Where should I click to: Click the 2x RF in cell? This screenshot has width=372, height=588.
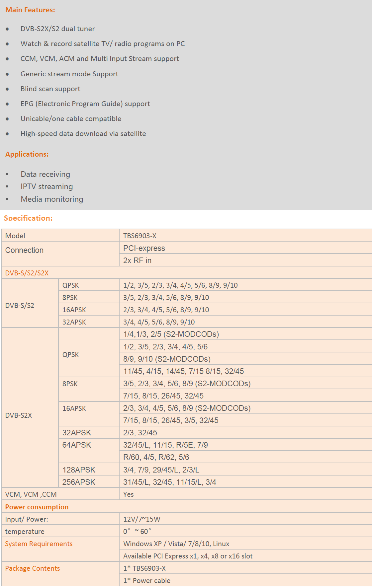click(x=137, y=260)
